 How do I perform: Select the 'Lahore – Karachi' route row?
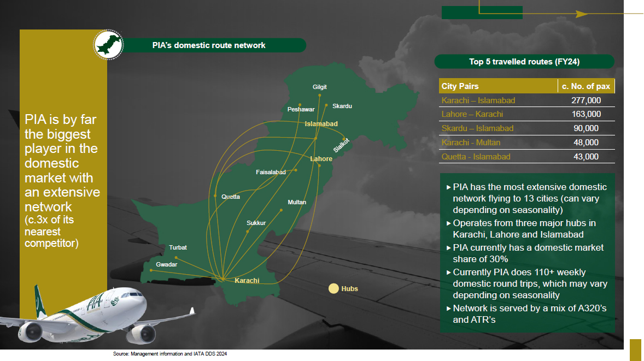(x=527, y=114)
